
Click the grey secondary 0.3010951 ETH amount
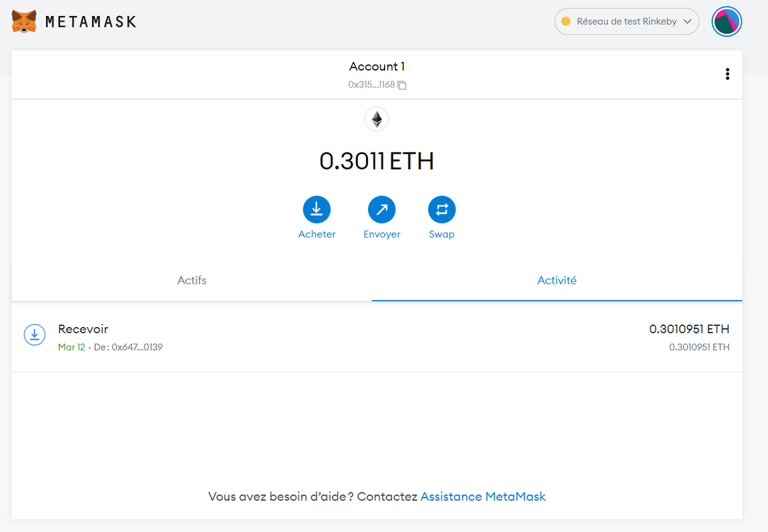pos(700,348)
